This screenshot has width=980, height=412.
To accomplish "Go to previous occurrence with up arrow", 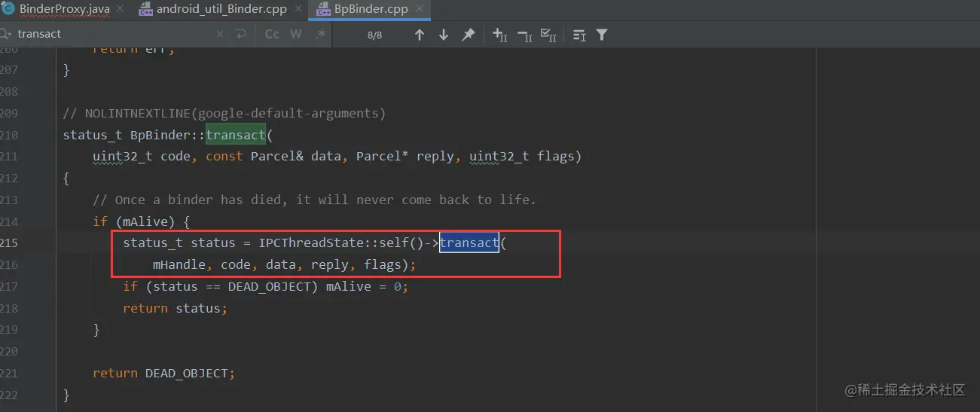I will [x=420, y=35].
